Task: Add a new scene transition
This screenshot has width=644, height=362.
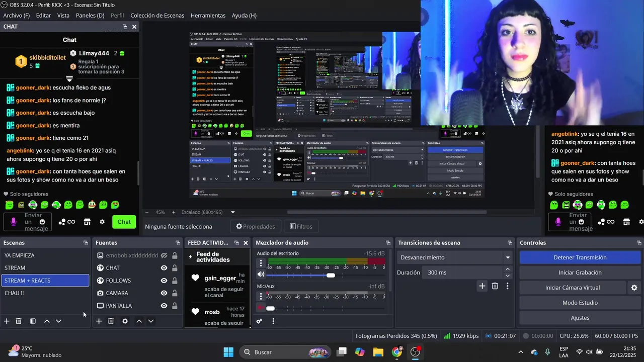Action: click(482, 286)
